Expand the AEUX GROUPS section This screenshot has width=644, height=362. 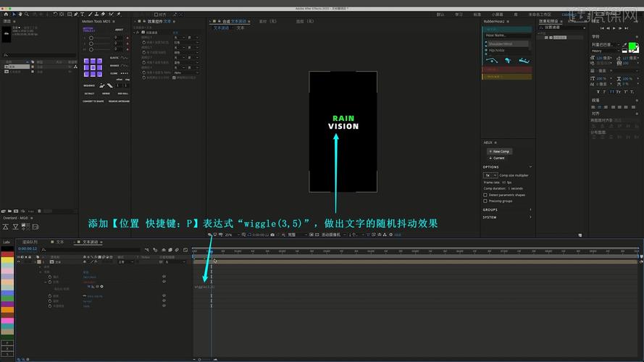[x=507, y=210]
